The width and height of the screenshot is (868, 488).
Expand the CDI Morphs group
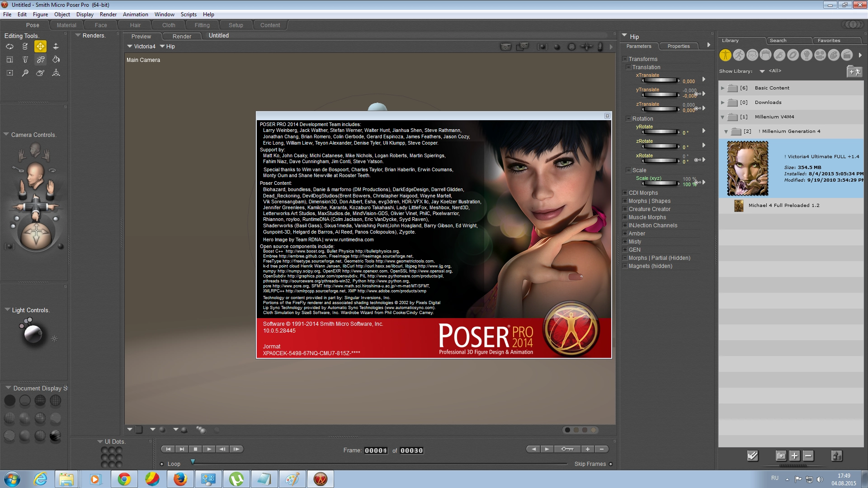tap(625, 193)
